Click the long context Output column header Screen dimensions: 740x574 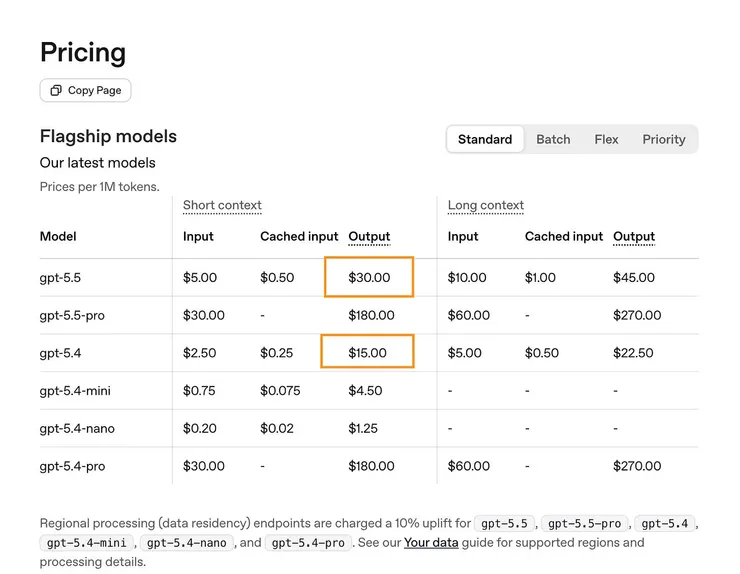coord(634,237)
